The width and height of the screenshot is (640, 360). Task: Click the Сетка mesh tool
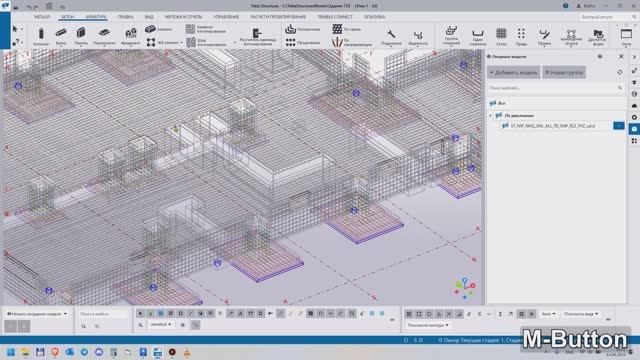tap(501, 36)
